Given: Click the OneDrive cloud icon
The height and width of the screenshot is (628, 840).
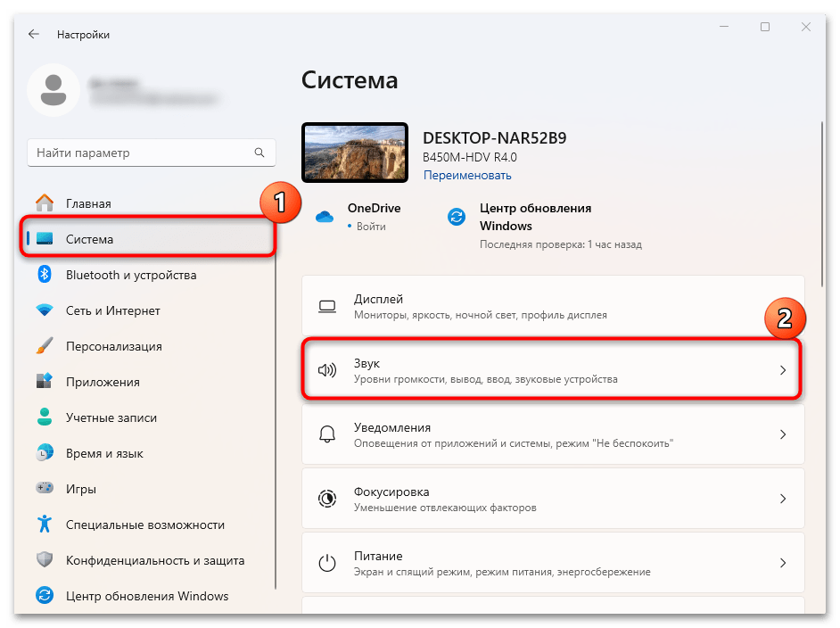Looking at the screenshot, I should (320, 214).
